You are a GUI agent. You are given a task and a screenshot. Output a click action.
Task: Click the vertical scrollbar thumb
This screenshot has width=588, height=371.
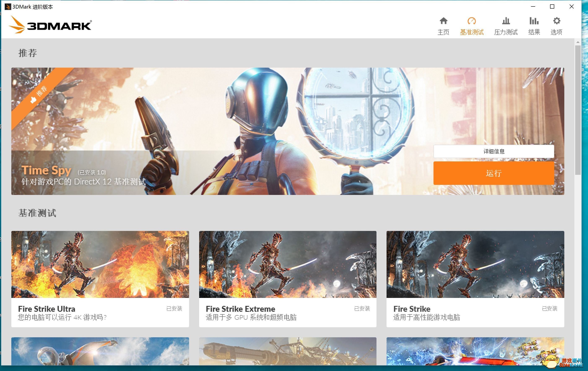click(578, 110)
